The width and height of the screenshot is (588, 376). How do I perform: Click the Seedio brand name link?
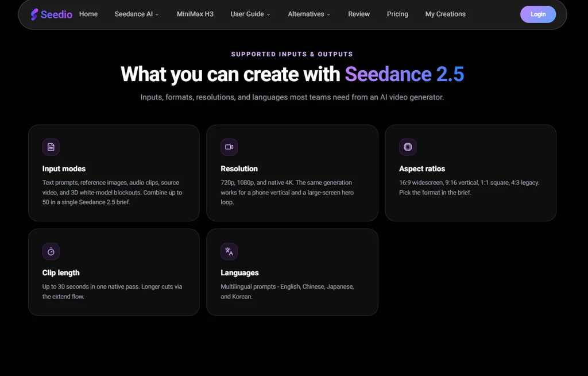(56, 14)
